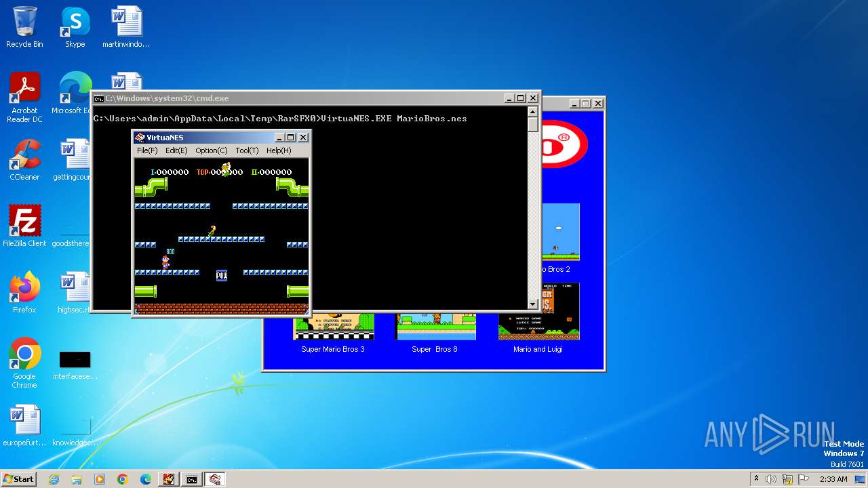Open the network tray icon
868x488 pixels.
pyautogui.click(x=788, y=479)
